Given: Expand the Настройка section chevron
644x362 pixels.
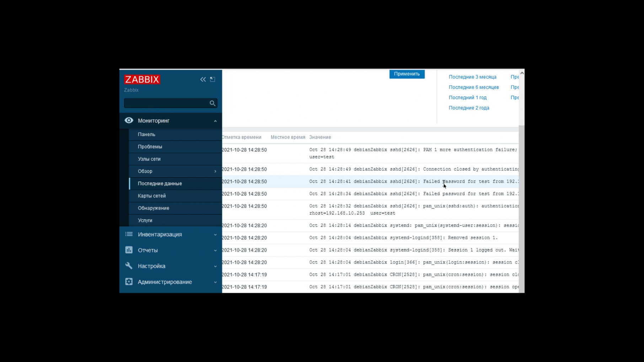Looking at the screenshot, I should pos(215,266).
